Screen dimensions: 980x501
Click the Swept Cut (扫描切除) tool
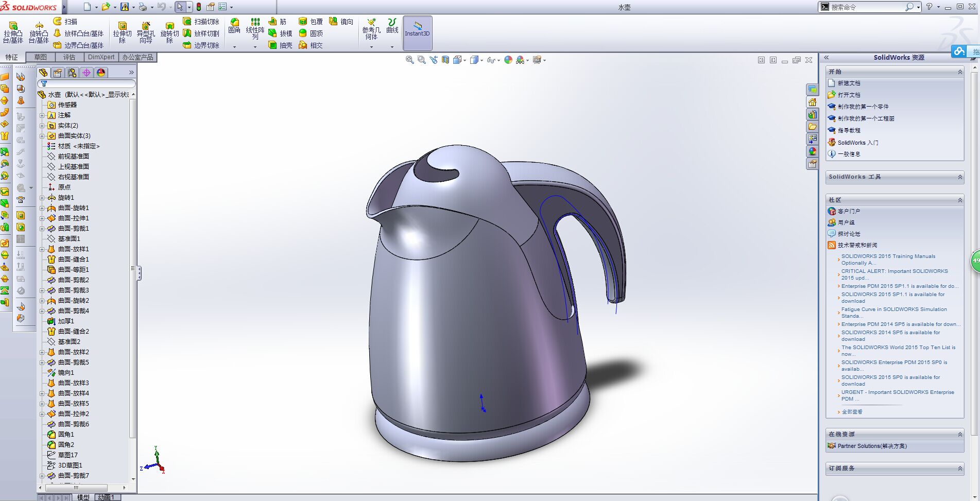pos(201,22)
